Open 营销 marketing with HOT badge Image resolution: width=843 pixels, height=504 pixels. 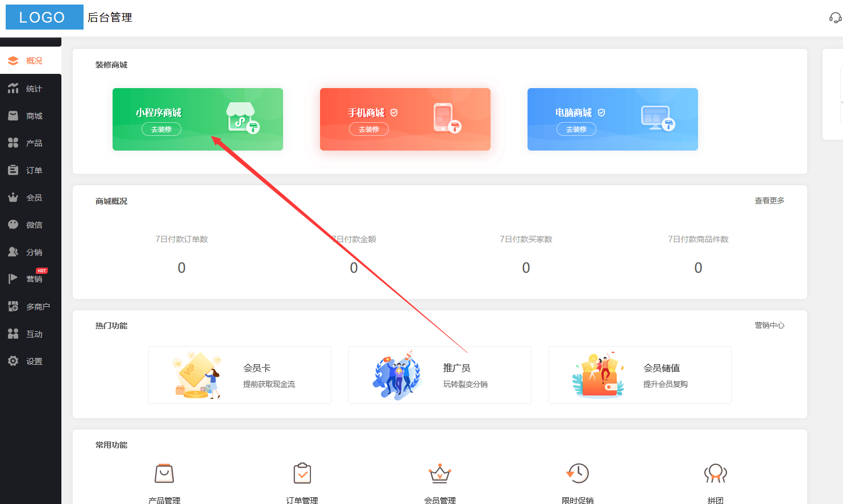click(31, 279)
